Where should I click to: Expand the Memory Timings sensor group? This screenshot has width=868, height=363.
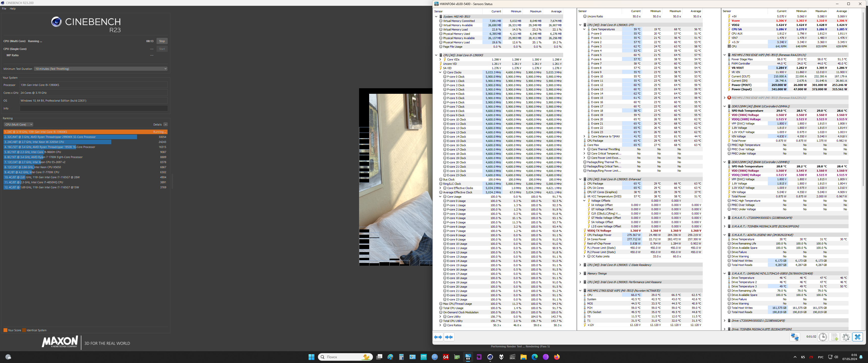point(580,274)
